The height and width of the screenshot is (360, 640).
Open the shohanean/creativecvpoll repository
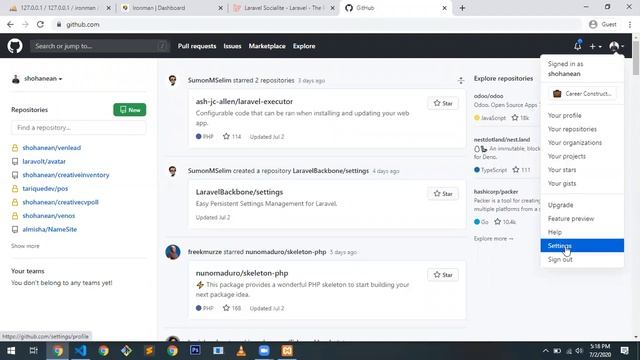point(60,202)
